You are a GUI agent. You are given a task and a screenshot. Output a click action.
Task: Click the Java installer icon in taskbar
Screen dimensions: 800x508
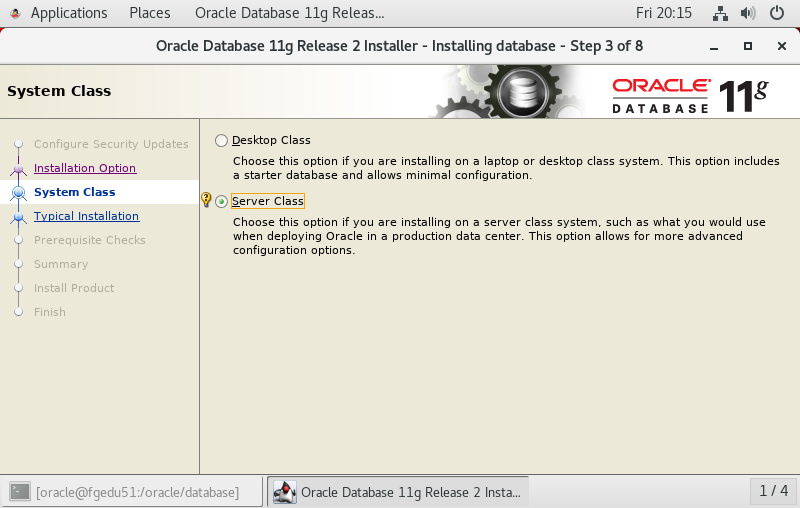pos(284,492)
